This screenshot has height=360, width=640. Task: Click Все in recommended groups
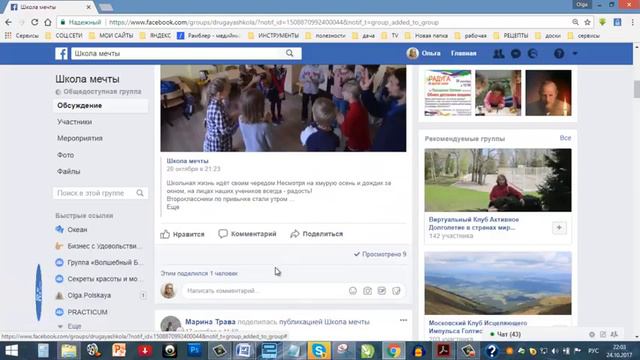(x=565, y=138)
